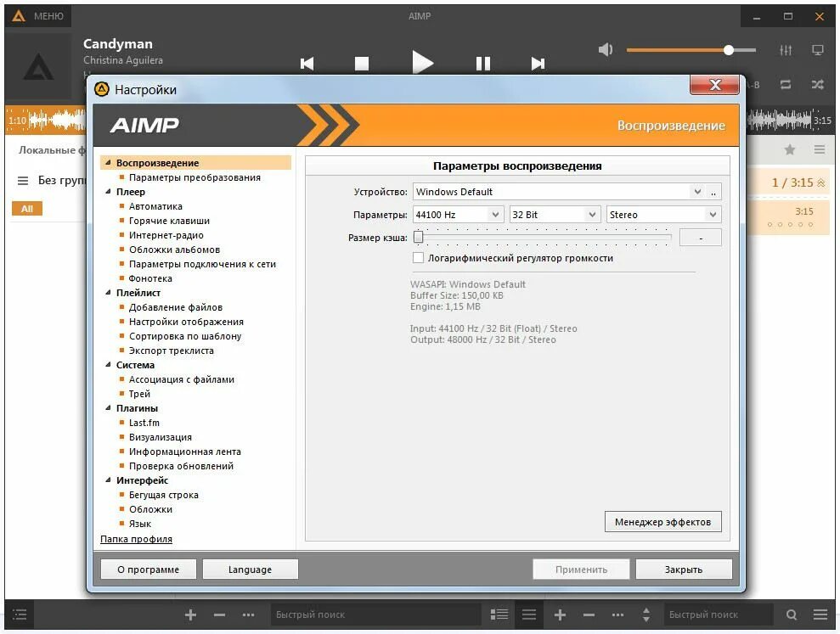The height and width of the screenshot is (634, 840).
Task: Close the Настройки dialog with X
Action: tap(714, 85)
